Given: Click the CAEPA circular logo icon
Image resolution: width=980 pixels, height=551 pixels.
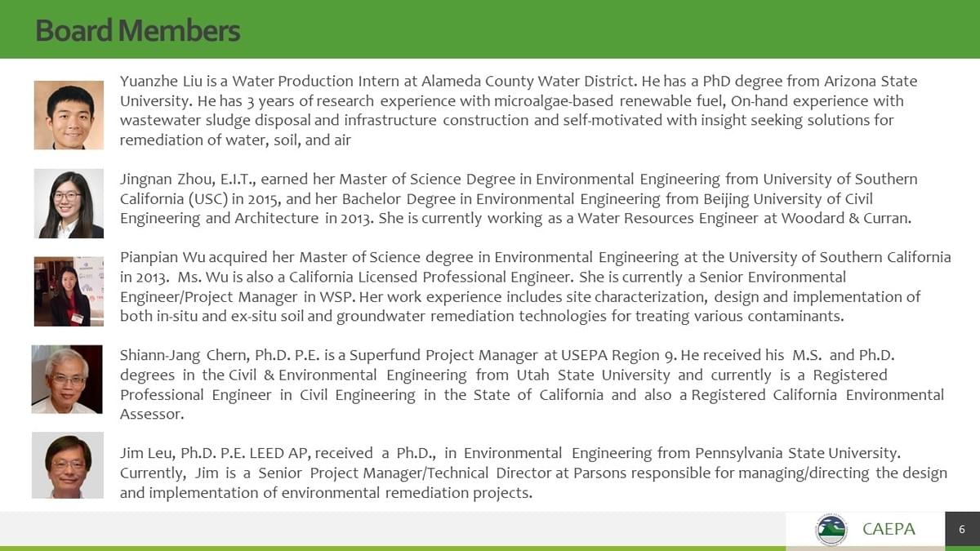Looking at the screenshot, I should point(831,530).
